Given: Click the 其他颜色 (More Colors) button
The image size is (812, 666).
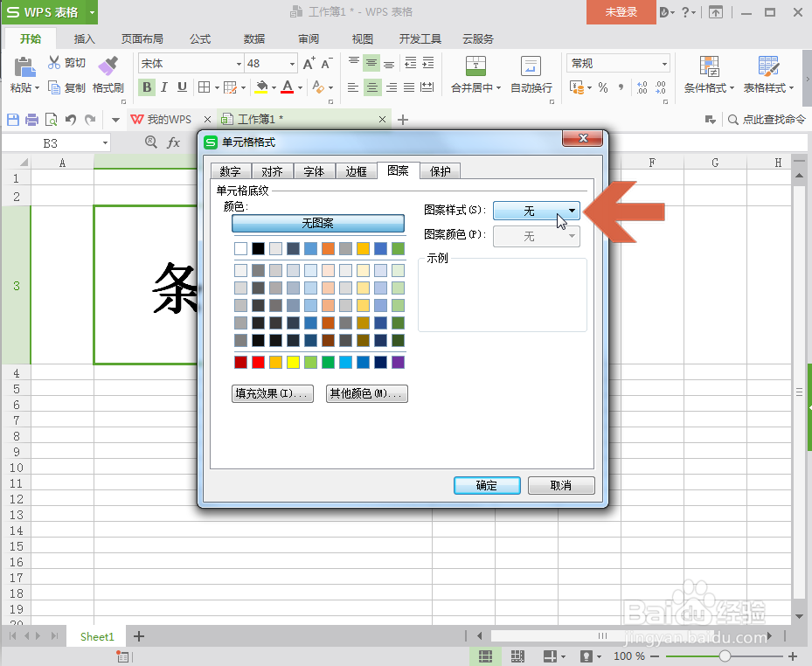Looking at the screenshot, I should tap(366, 393).
